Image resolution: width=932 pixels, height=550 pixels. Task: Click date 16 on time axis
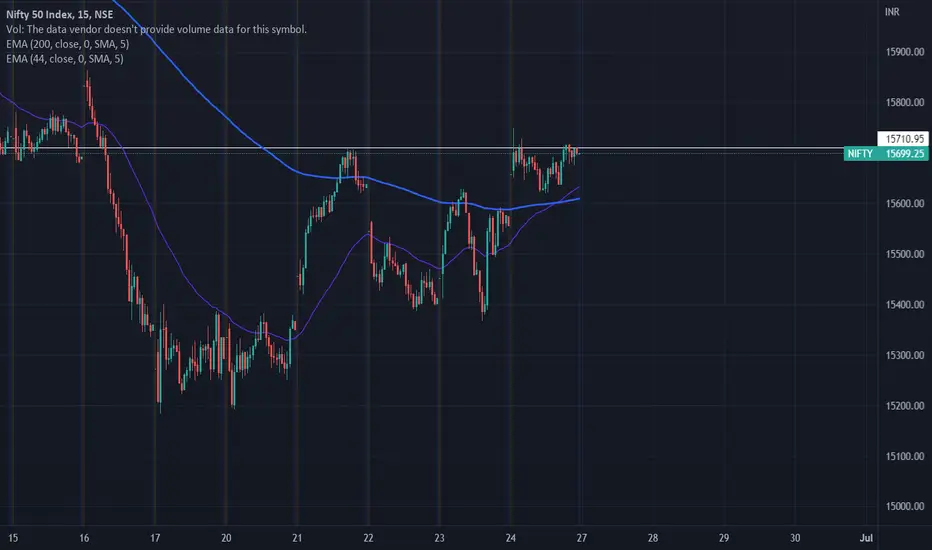click(84, 538)
